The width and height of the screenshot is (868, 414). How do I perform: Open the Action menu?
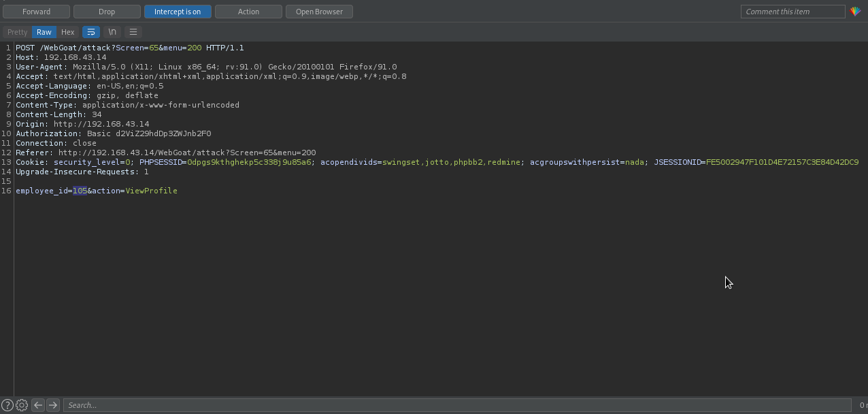click(x=248, y=12)
